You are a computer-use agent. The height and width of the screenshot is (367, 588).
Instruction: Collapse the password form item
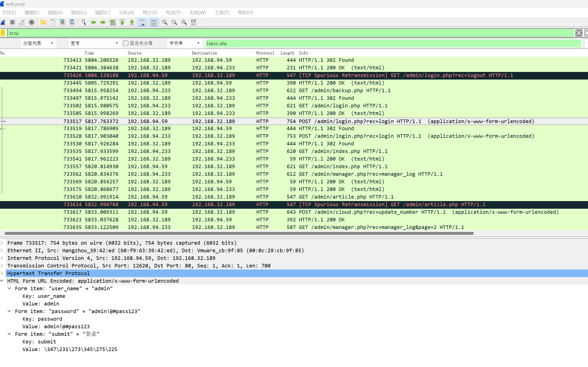(x=9, y=311)
